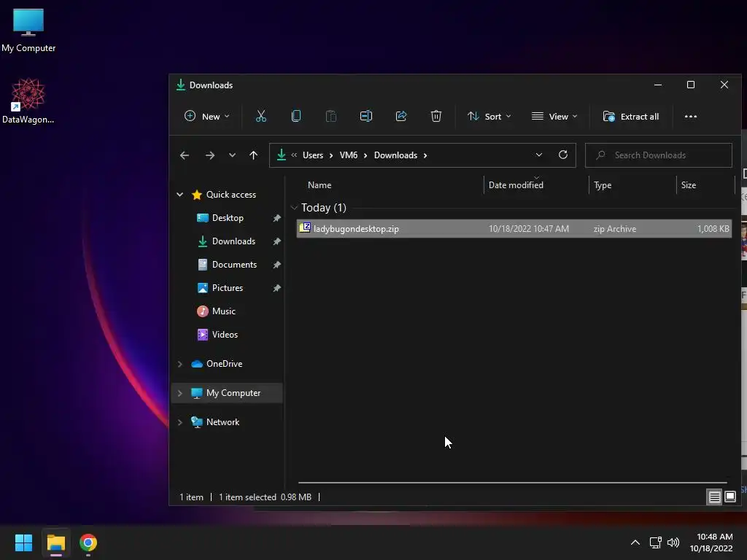Viewport: 747px width, 560px height.
Task: Expand the My Computer tree node
Action: pos(179,393)
